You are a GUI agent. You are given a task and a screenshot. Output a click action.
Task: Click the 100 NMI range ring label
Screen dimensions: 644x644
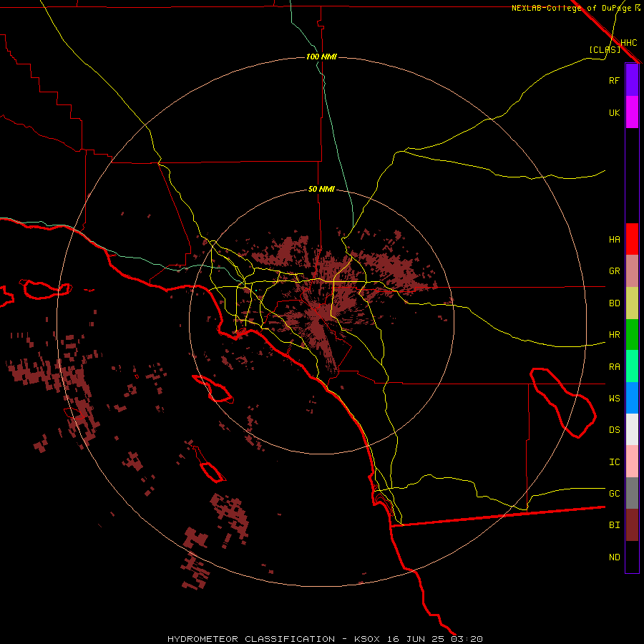pos(321,57)
